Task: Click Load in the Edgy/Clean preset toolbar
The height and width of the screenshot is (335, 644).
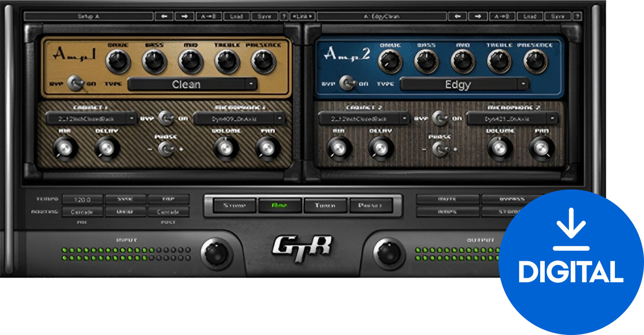Action: pyautogui.click(x=530, y=16)
